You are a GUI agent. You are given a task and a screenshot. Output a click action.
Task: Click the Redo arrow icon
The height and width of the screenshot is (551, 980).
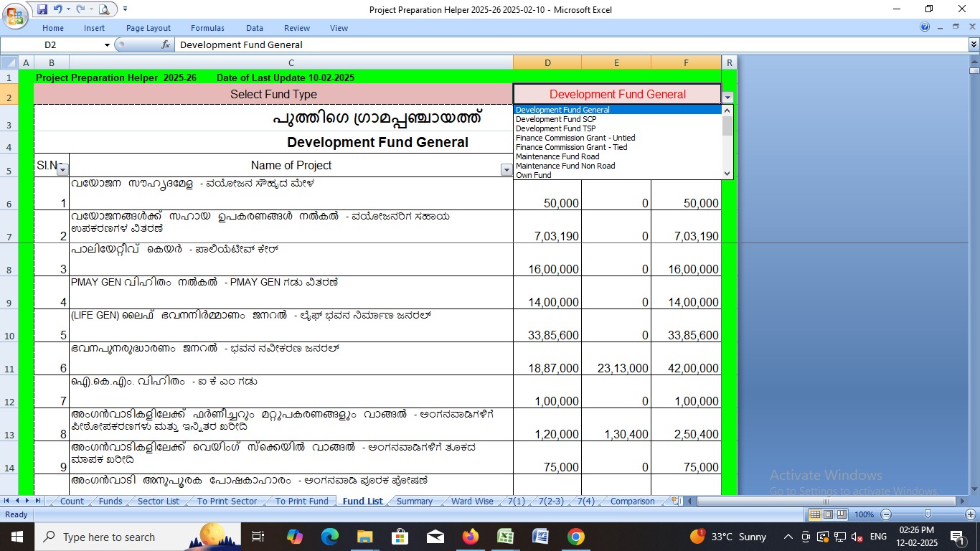pos(79,9)
